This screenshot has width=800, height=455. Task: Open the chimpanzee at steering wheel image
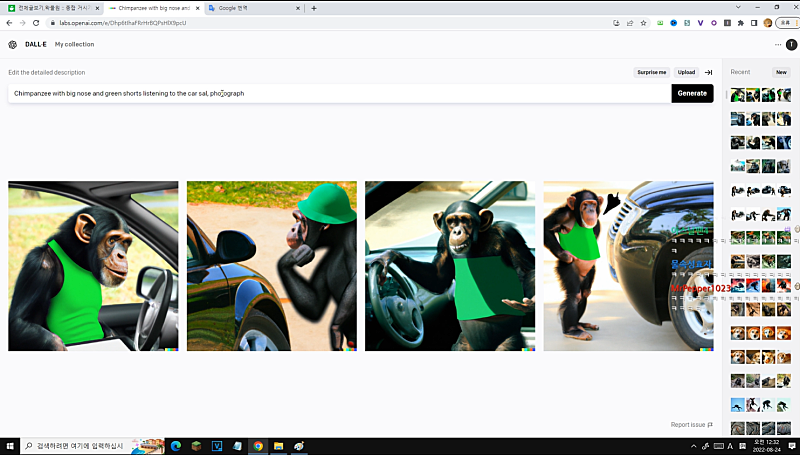450,266
